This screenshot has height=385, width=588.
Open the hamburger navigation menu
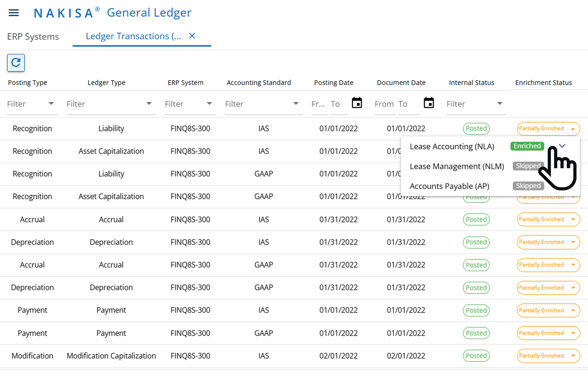point(14,13)
